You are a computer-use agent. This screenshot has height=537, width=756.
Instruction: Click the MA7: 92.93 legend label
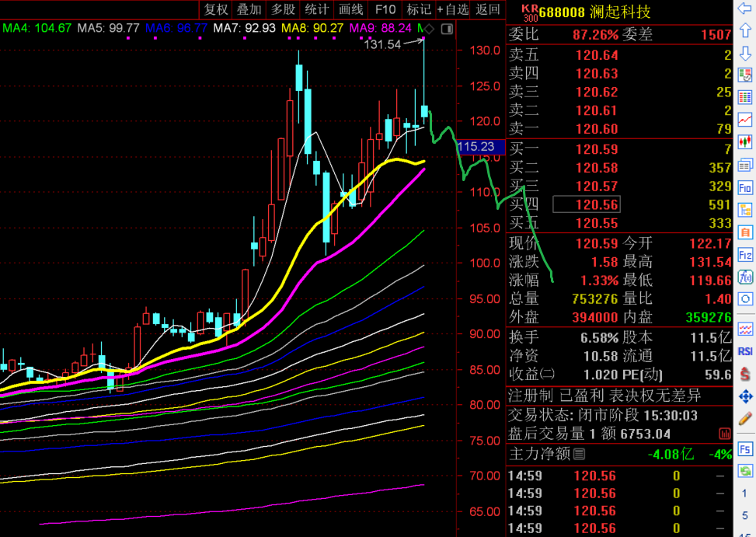245,28
